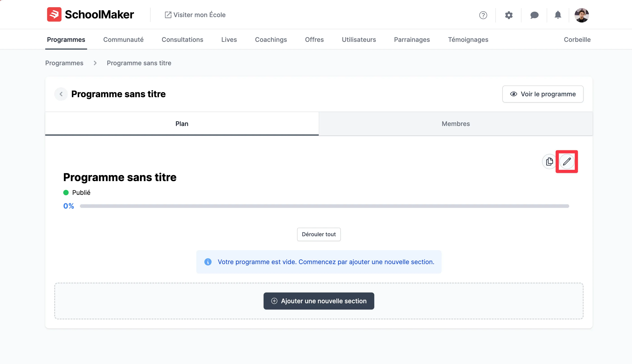Open the Utilisateurs nav tab
This screenshot has width=632, height=364.
click(x=359, y=40)
